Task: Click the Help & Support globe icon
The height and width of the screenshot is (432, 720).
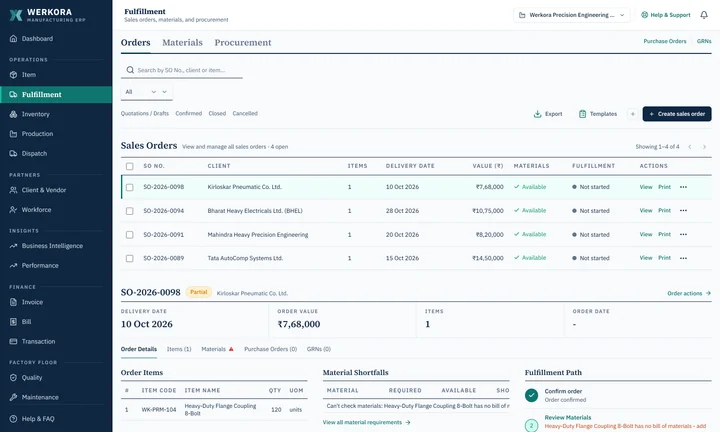Action: [644, 15]
